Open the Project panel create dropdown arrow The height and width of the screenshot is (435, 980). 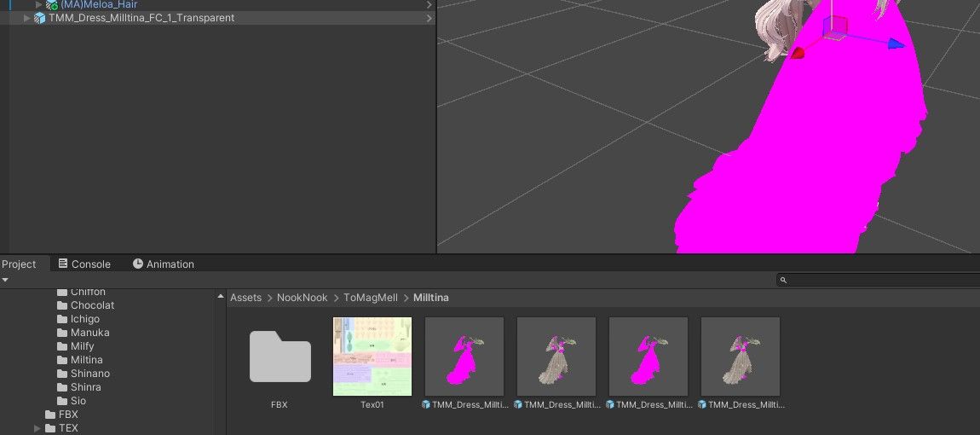click(5, 281)
